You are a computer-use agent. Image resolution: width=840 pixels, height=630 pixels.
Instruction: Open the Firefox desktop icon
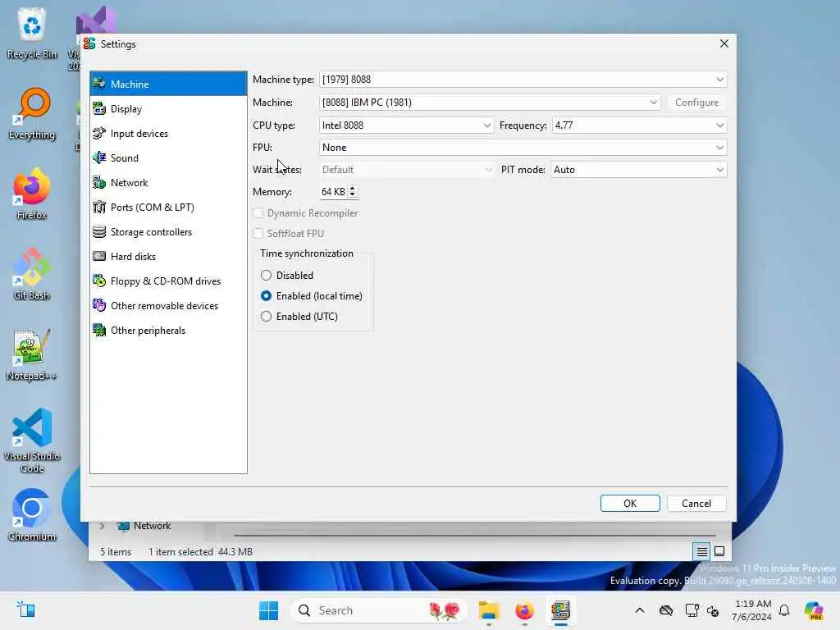coord(32,194)
